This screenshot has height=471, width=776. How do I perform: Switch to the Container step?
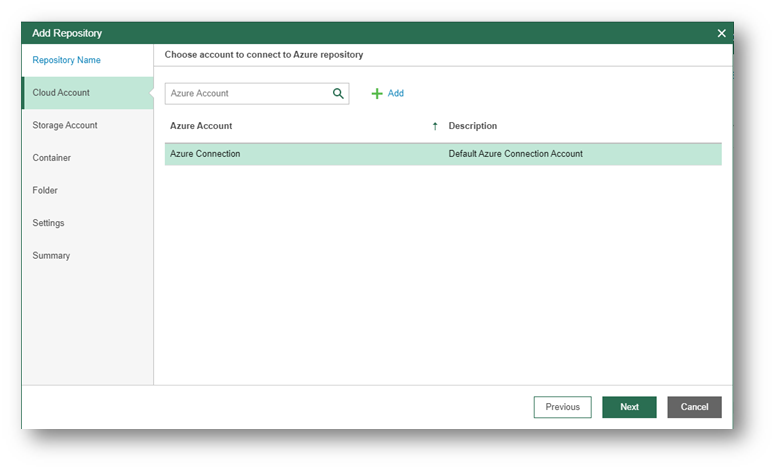tap(52, 158)
